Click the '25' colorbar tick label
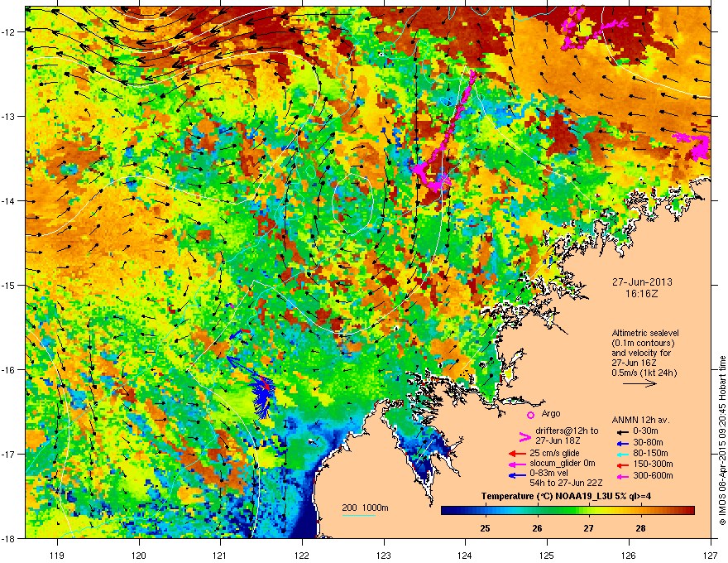Screen dimensions: 728x563 485,528
